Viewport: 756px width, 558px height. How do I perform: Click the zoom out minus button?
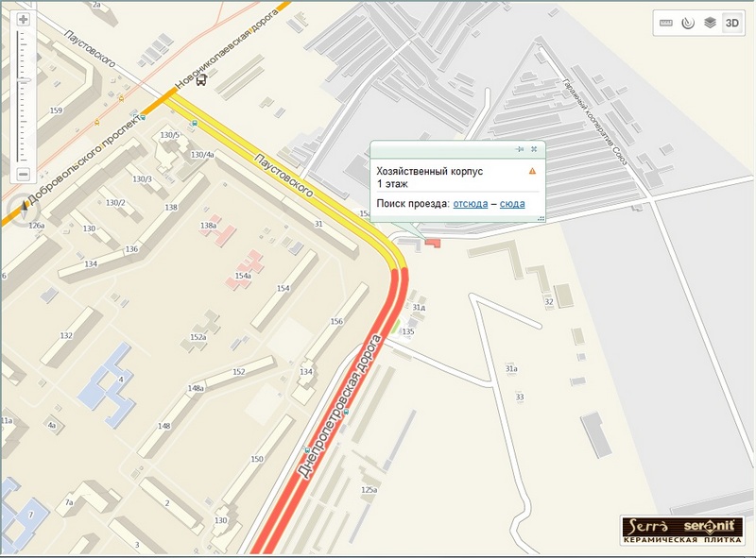click(x=24, y=173)
